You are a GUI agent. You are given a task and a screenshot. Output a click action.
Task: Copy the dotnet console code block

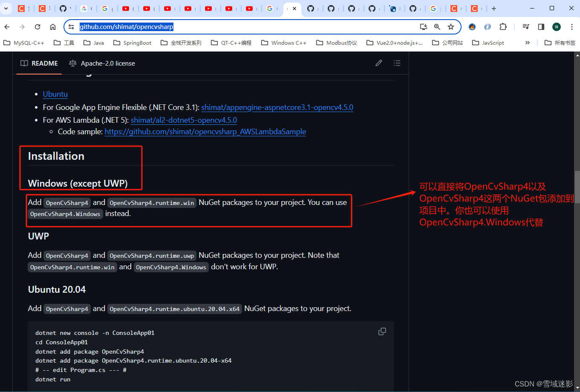click(x=382, y=331)
